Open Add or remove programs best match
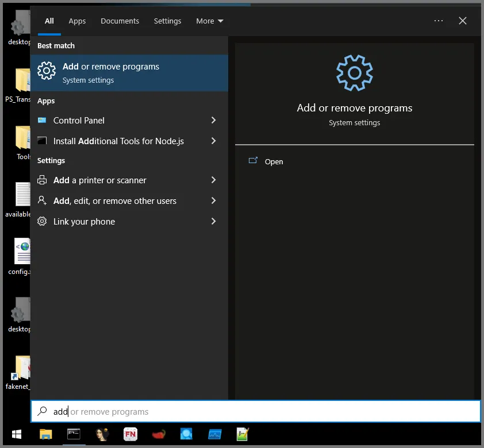 pos(129,73)
